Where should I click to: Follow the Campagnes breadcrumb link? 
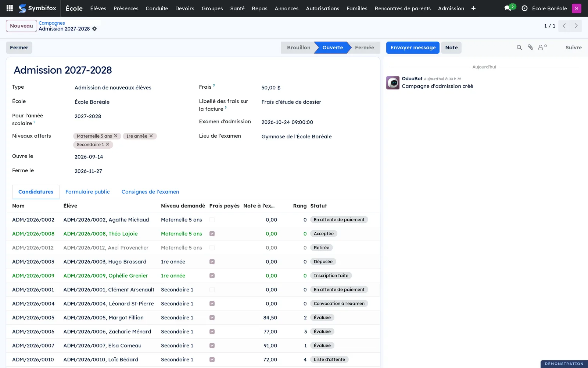52,23
